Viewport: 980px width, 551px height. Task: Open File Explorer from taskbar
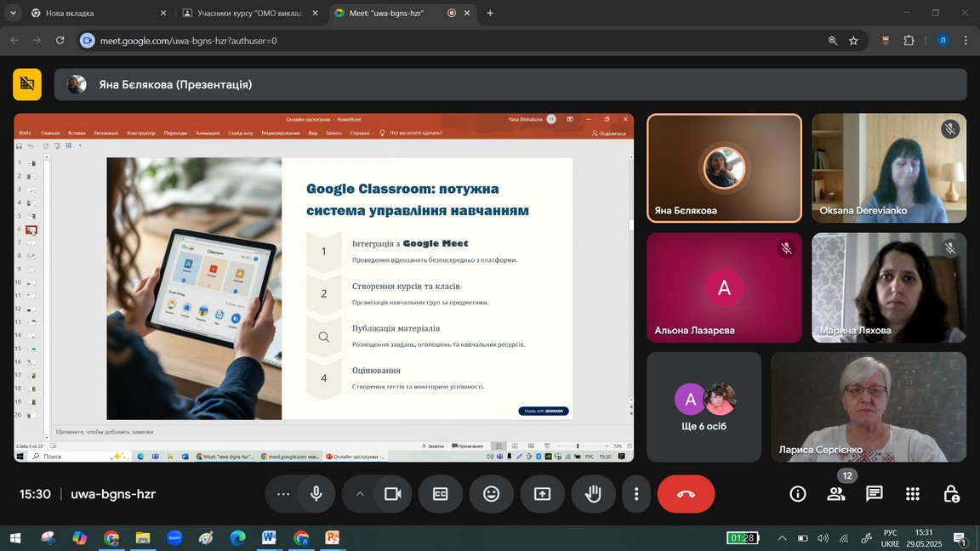143,538
